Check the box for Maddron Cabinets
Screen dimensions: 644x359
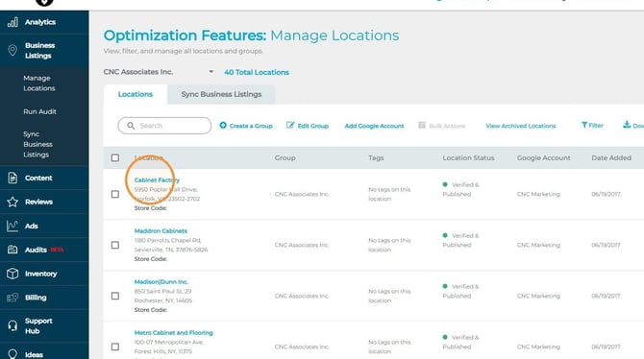tap(115, 245)
